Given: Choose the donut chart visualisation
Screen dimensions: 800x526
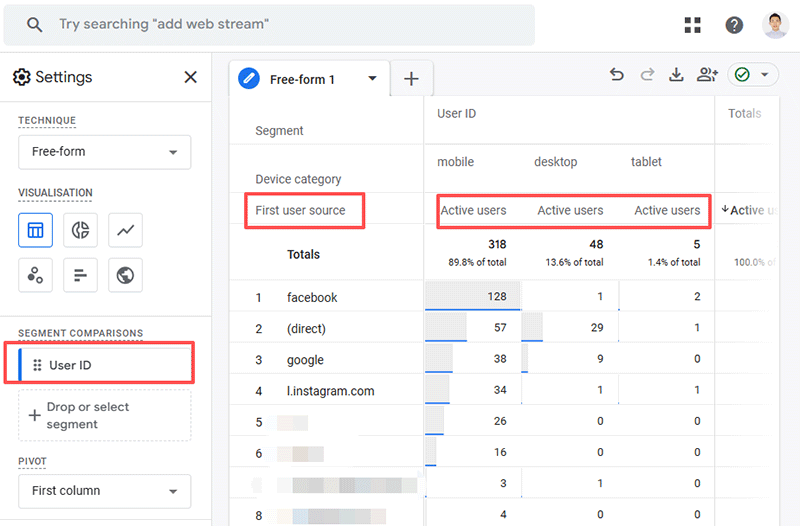Looking at the screenshot, I should tap(81, 230).
